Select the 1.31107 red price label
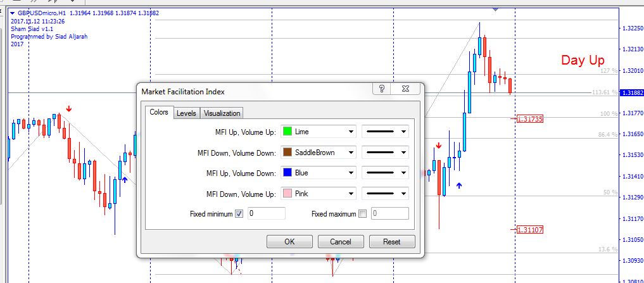The image size is (644, 283). 529,230
